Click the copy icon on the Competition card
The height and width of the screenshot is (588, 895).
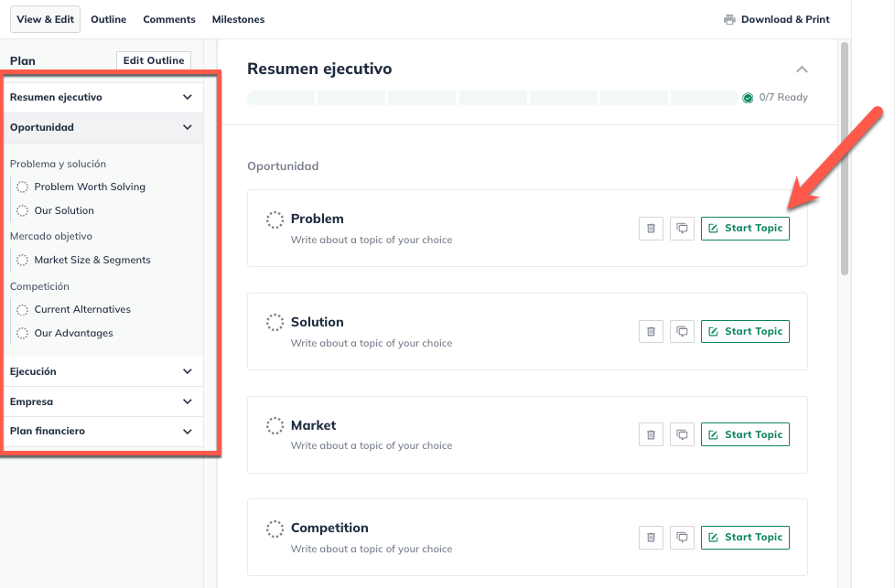(x=682, y=537)
